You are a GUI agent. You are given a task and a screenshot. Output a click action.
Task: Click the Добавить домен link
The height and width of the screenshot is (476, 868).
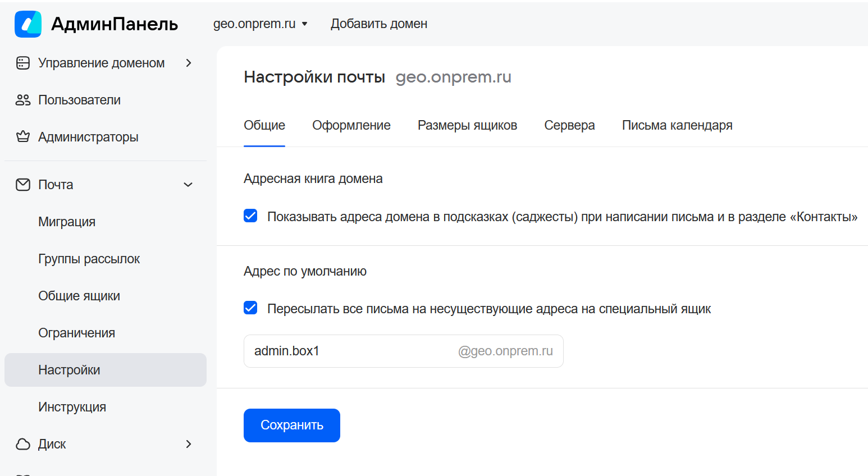[x=379, y=24]
